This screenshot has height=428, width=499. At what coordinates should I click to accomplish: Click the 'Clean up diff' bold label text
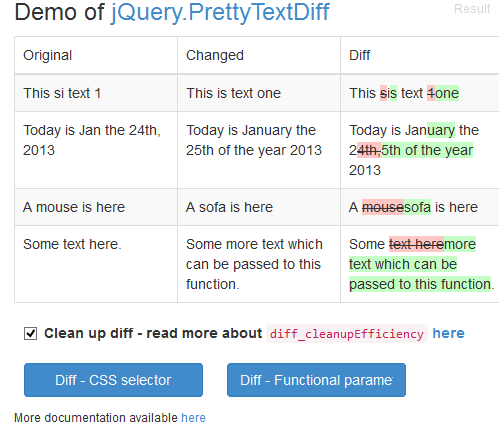coord(88,333)
